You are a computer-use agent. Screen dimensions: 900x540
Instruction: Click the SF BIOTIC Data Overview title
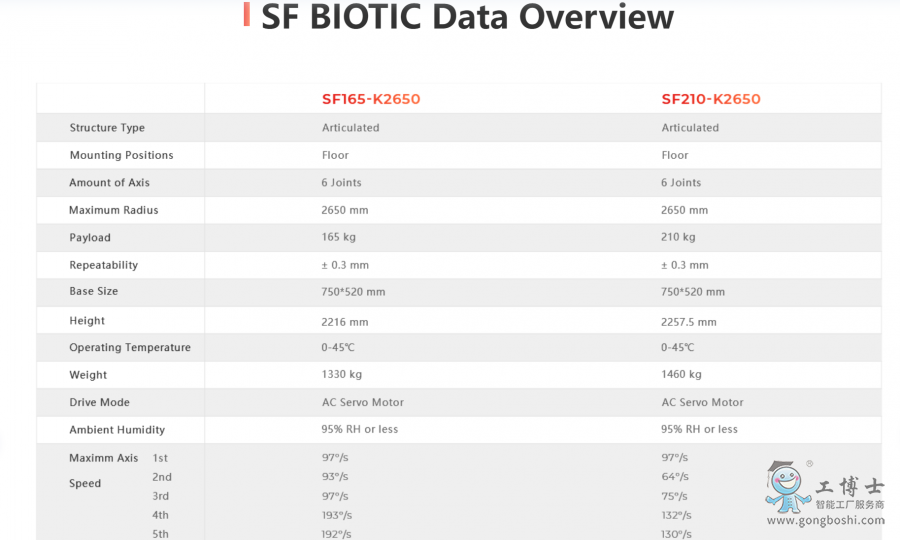point(467,16)
